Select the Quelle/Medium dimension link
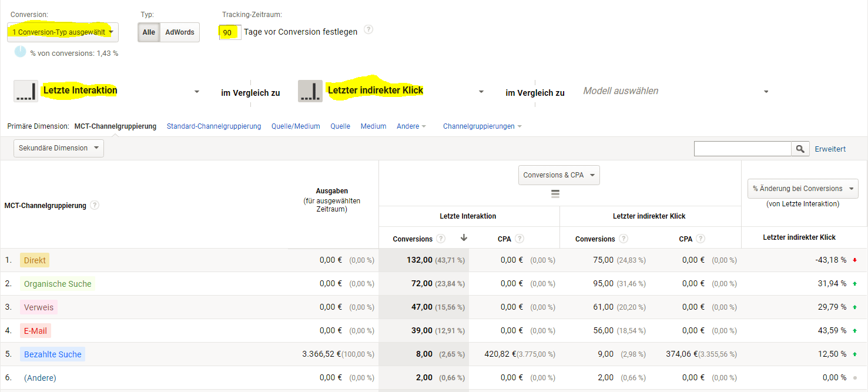This screenshot has width=868, height=392. tap(296, 126)
